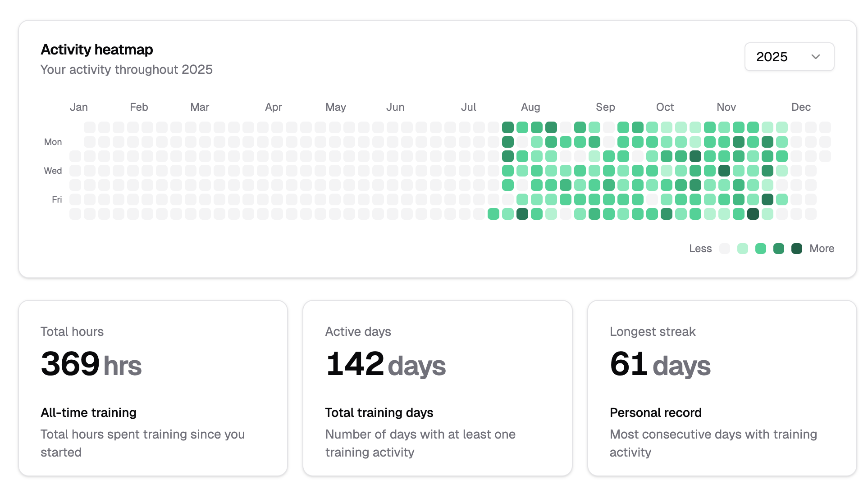Click the lightest legend square next to Less
This screenshot has height=498, width=868.
tap(725, 248)
